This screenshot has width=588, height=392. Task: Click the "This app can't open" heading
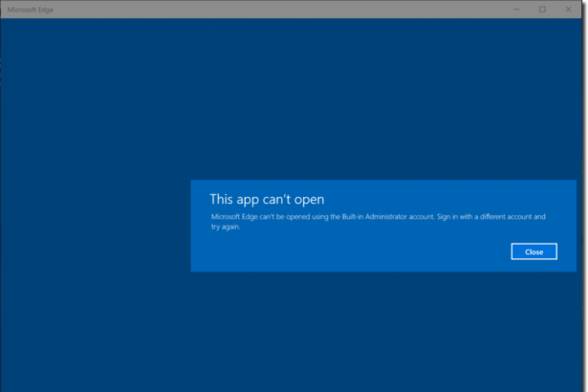267,199
